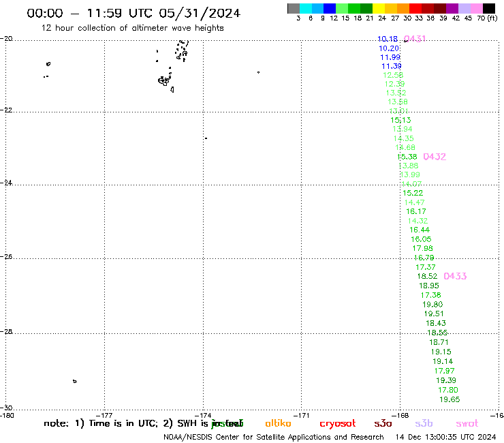
Task: Click the NOAA/NESDIS credit line
Action: click(x=274, y=437)
